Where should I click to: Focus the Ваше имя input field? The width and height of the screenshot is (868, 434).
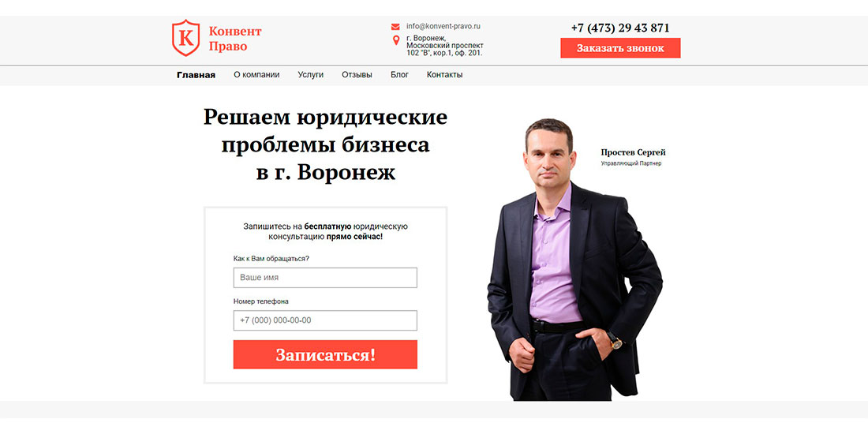pyautogui.click(x=325, y=277)
